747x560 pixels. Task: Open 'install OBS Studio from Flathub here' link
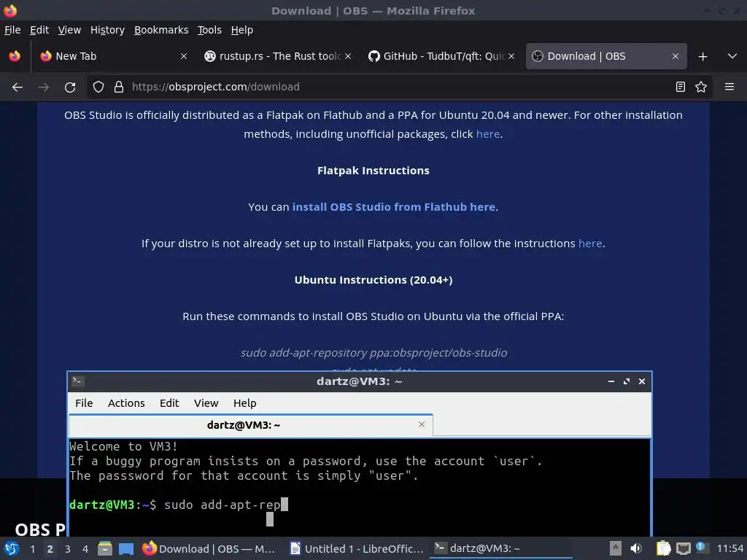[x=393, y=207]
